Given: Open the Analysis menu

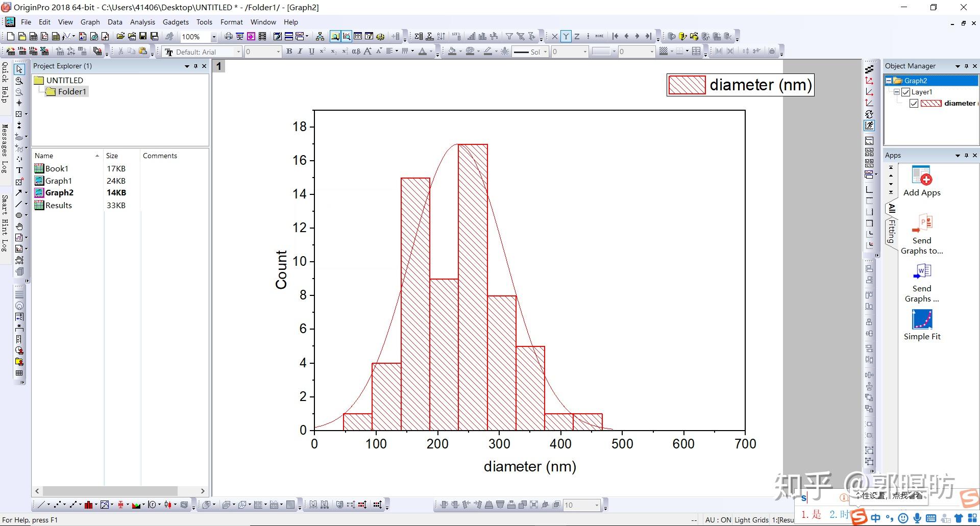Looking at the screenshot, I should click(x=142, y=22).
